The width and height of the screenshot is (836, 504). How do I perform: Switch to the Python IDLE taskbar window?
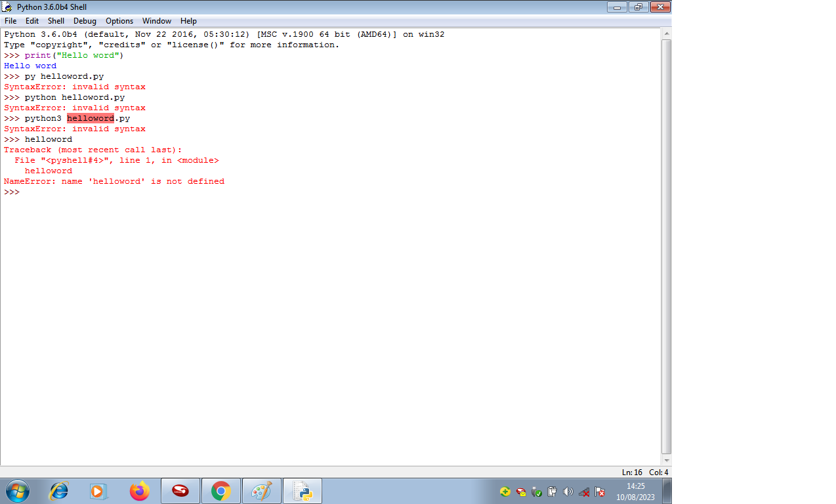pyautogui.click(x=302, y=490)
